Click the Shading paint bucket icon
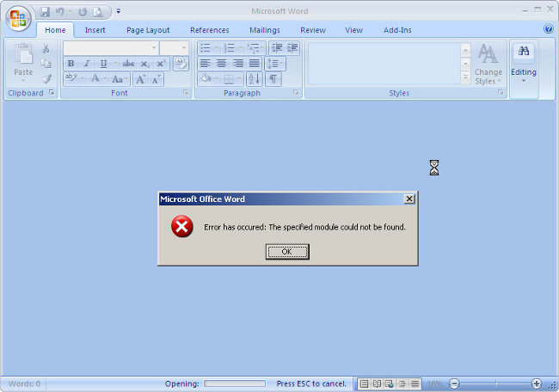The width and height of the screenshot is (559, 392). pyautogui.click(x=206, y=79)
